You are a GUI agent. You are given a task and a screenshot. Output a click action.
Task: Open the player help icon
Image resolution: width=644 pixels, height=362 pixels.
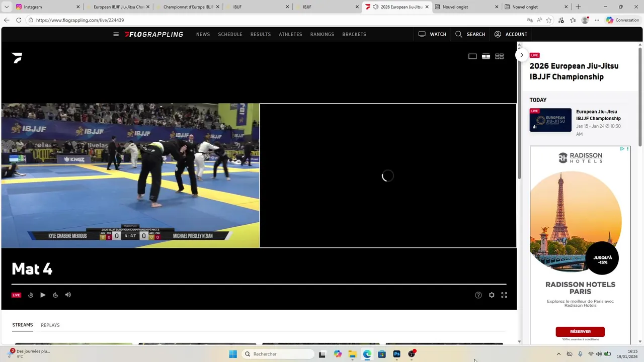coord(478,295)
